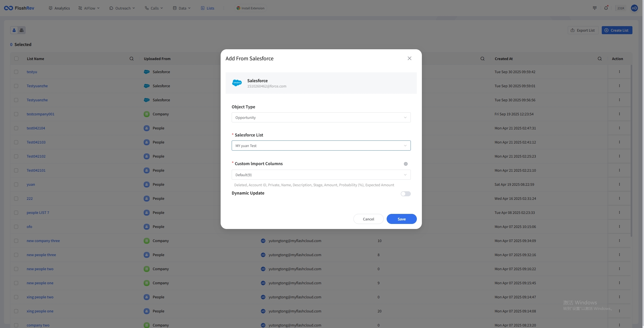Click the FlashRev logo

click(19, 8)
